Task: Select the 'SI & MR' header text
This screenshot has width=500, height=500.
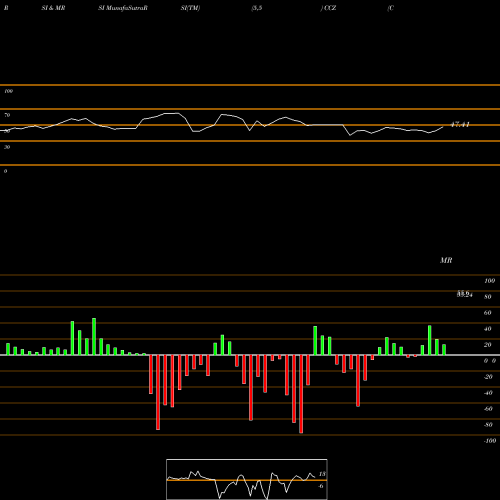Action: pyautogui.click(x=53, y=8)
